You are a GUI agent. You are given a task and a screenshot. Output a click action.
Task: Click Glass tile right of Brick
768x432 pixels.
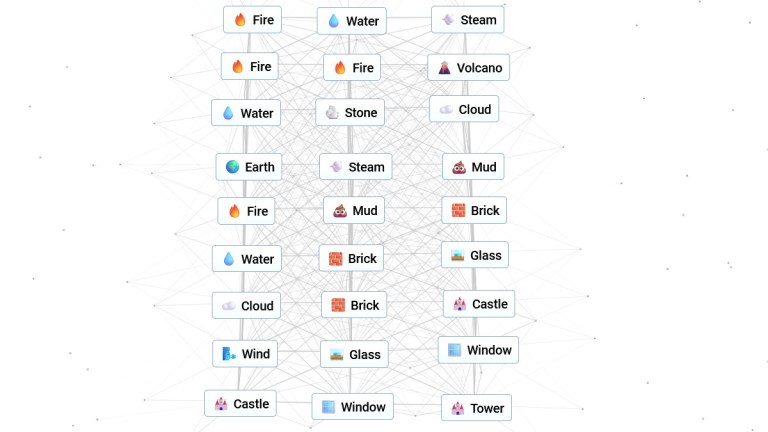[x=475, y=255]
